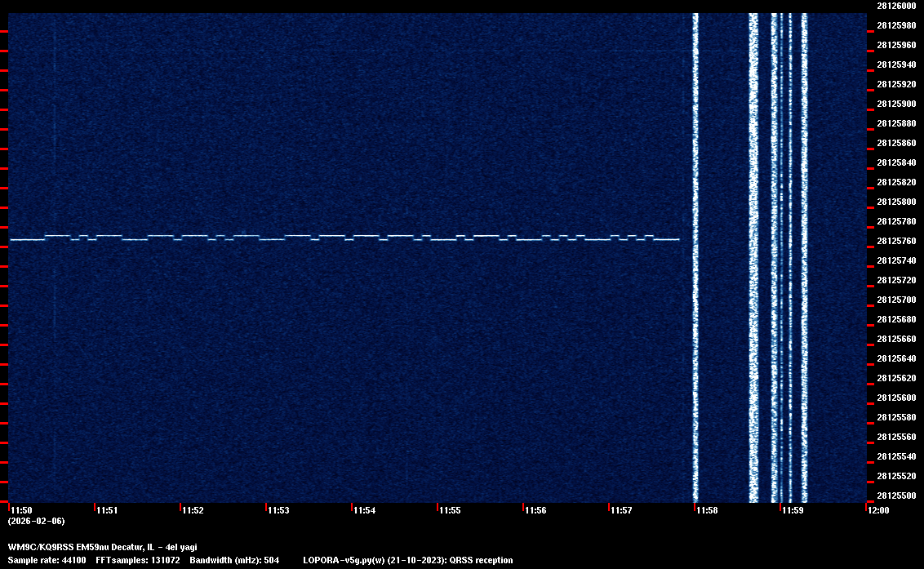Viewport: 924px width, 569px height.
Task: Click the 28125600 frequency label
Action: [895, 398]
